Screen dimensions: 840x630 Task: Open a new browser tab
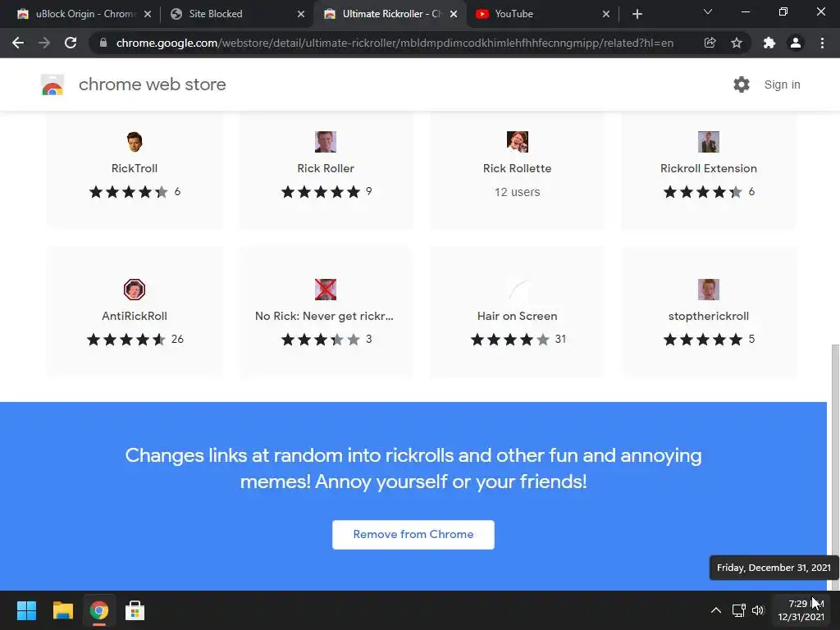tap(637, 14)
